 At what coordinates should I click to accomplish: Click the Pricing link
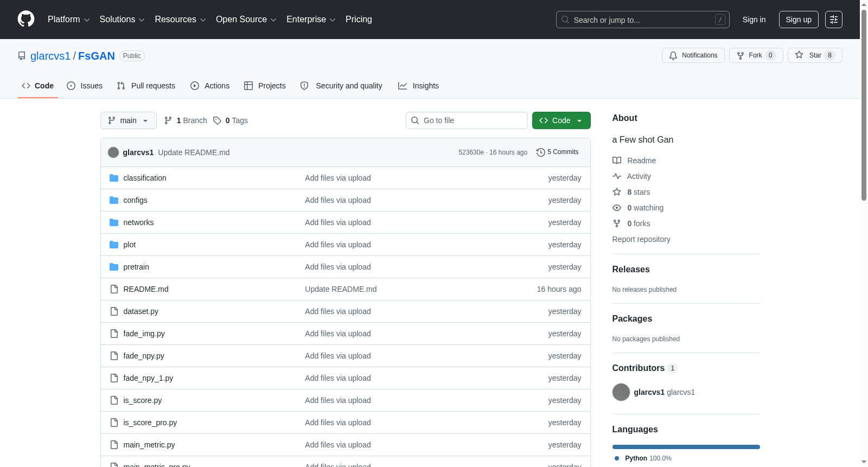(x=359, y=20)
